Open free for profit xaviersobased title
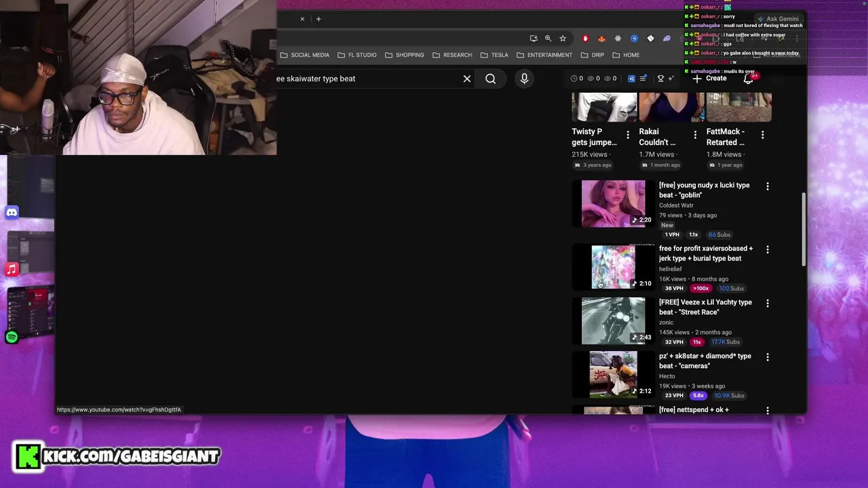This screenshot has height=488, width=868. click(x=706, y=253)
